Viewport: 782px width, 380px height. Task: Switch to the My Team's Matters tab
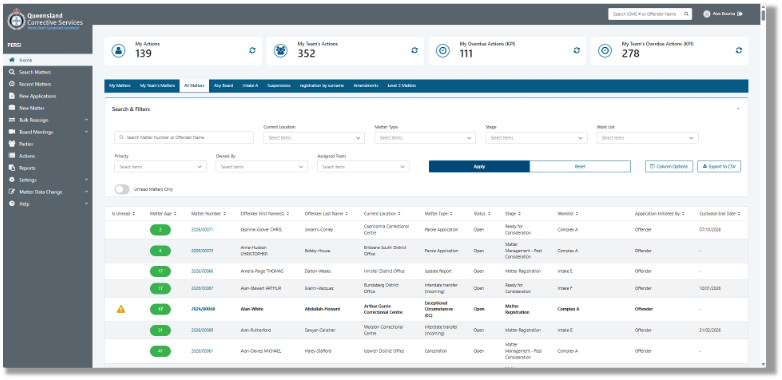(x=158, y=86)
